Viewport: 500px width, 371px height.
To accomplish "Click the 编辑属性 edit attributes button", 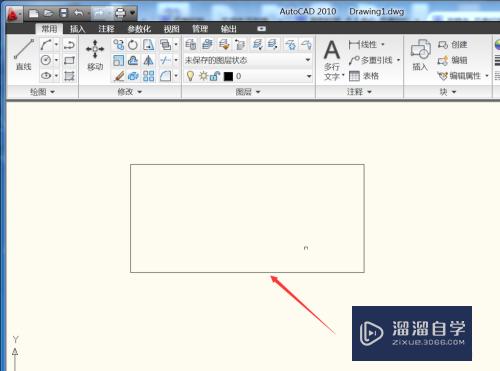I will (x=459, y=76).
